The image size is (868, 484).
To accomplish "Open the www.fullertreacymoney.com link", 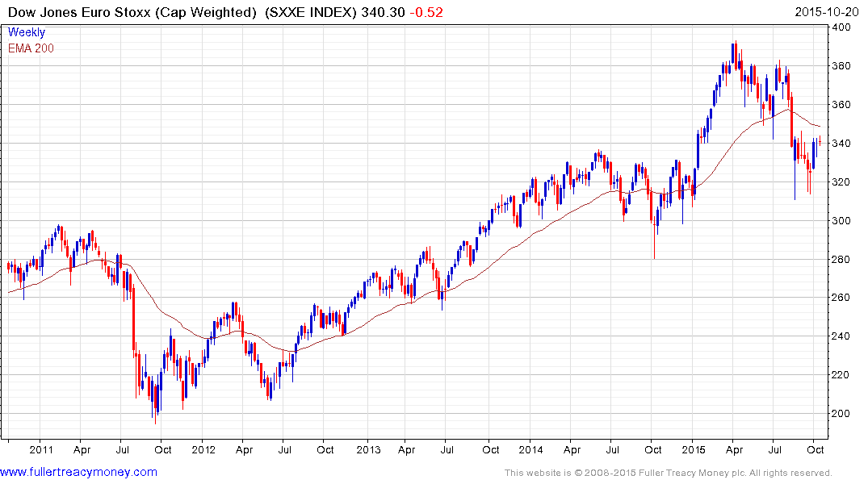I will click(x=78, y=472).
